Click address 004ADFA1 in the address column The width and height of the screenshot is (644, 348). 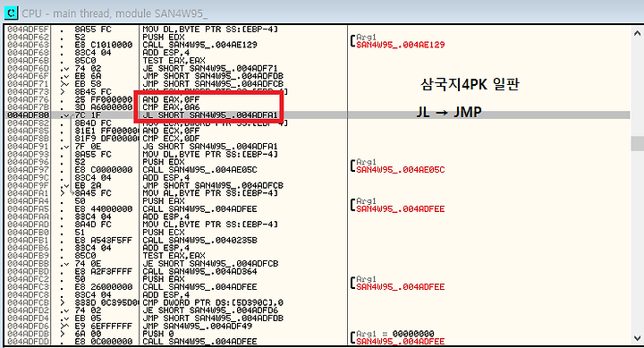[28, 193]
